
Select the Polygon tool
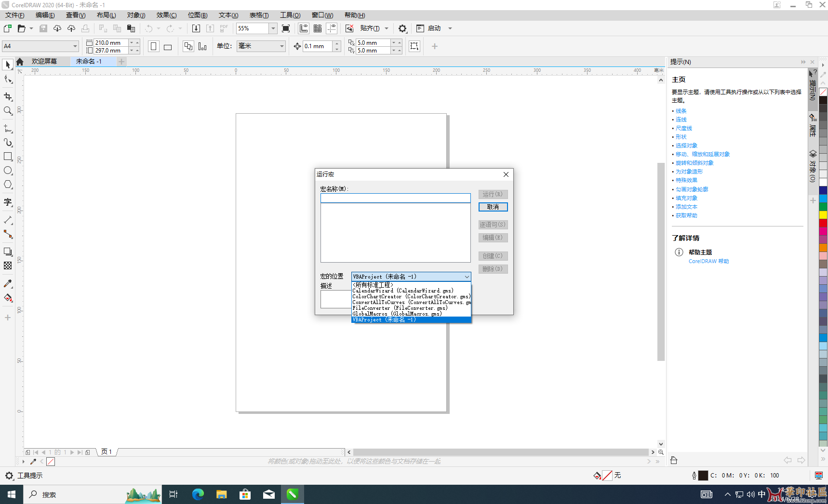(8, 185)
